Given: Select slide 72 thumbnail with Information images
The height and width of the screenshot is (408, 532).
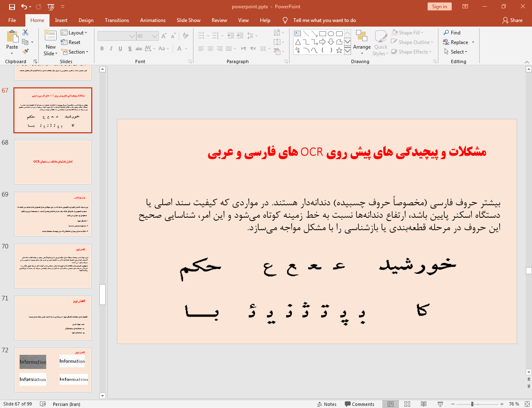Looking at the screenshot, I should 53,370.
